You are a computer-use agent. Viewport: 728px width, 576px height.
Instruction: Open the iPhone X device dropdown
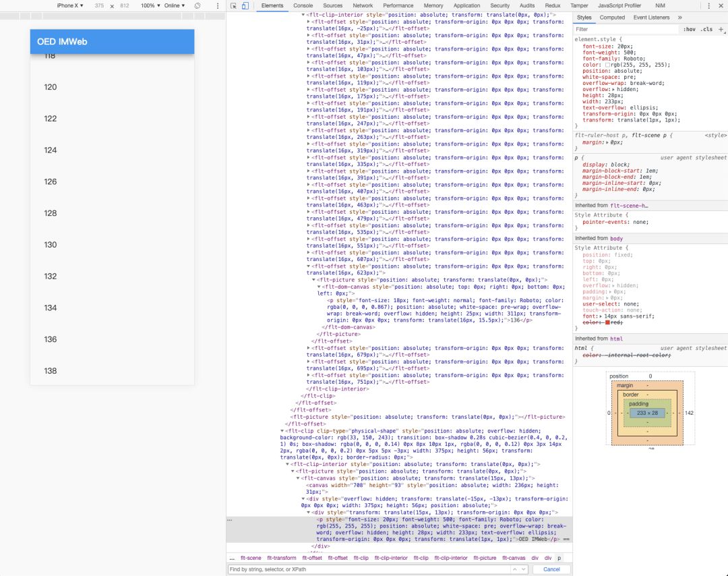(x=70, y=5)
